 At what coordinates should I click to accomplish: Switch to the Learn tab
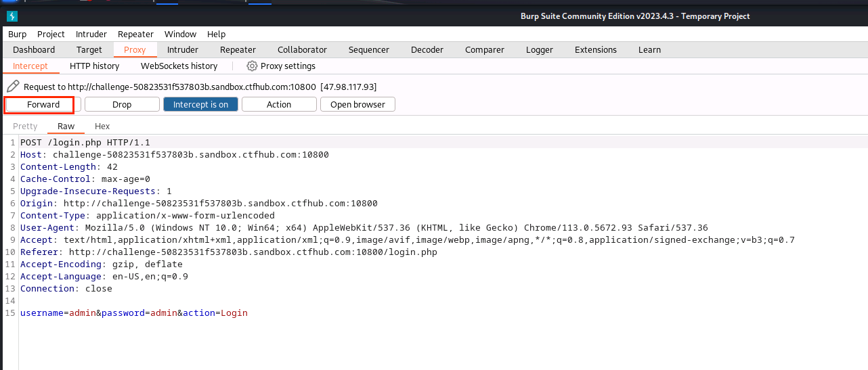(650, 49)
